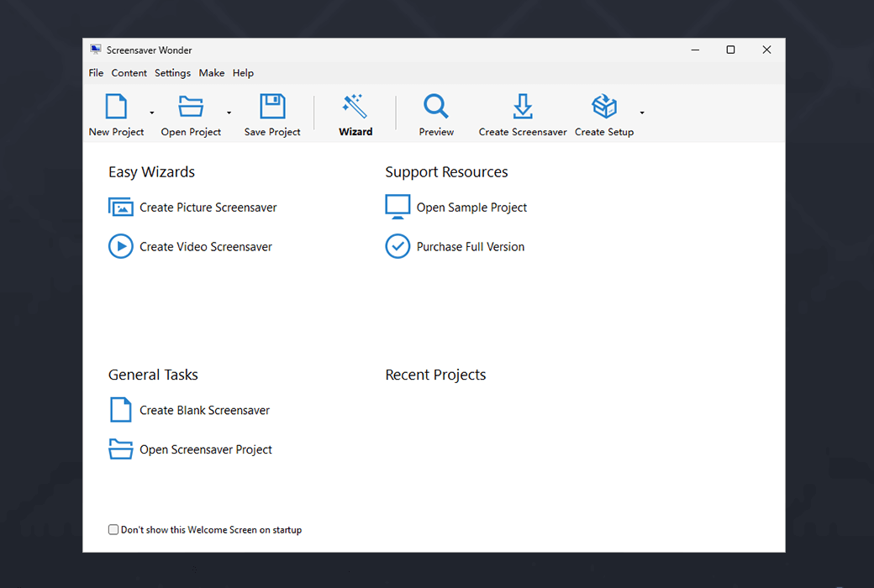The height and width of the screenshot is (588, 874).
Task: Click the blank page icon for Create Blank Screensaver
Action: (120, 410)
